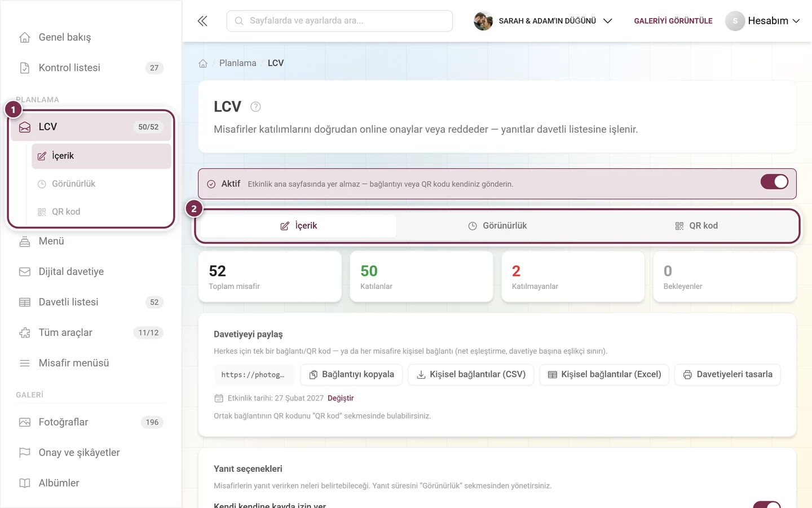Viewport: 812px width, 508px height.
Task: Click the Dijital davetiye envelope icon
Action: (25, 271)
